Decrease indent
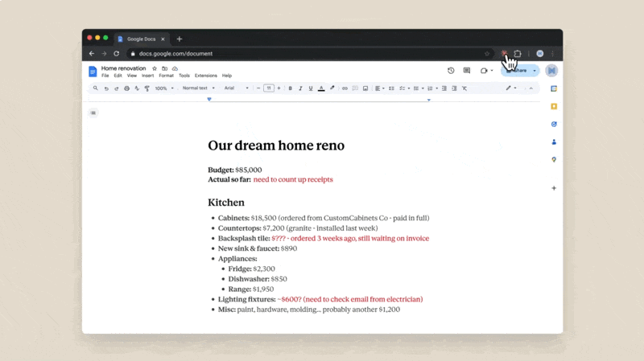 [x=444, y=88]
